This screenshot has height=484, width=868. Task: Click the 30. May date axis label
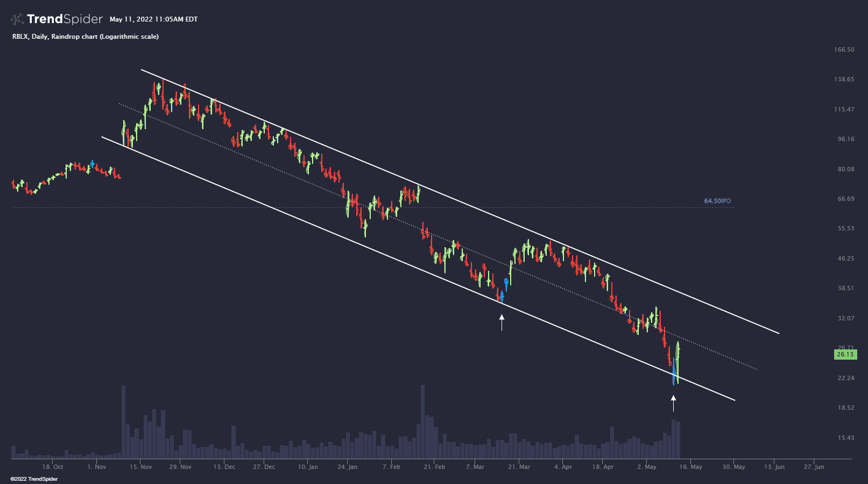pyautogui.click(x=734, y=467)
